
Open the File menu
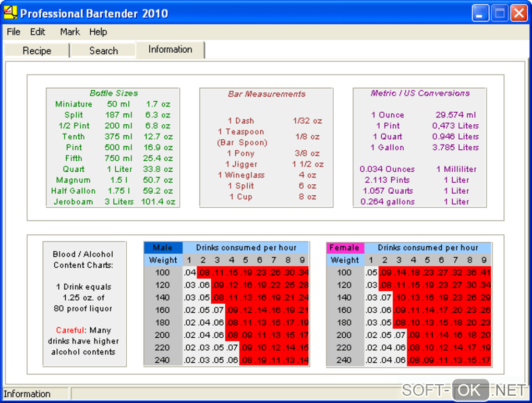[14, 32]
